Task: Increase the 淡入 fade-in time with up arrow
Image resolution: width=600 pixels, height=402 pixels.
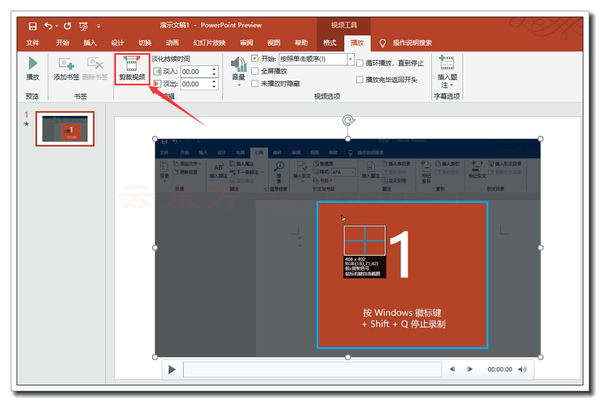Action: 214,69
